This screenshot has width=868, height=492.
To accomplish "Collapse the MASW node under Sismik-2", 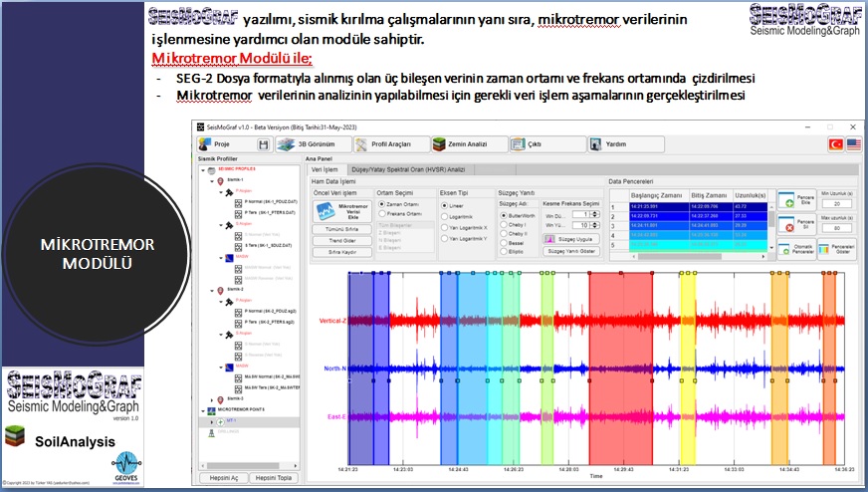I will 220,367.
